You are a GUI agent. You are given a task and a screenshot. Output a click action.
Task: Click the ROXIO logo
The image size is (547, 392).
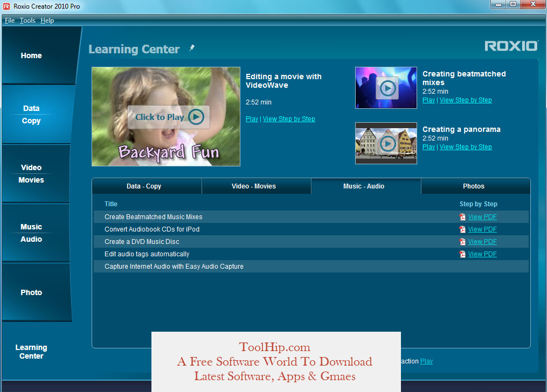tap(511, 46)
